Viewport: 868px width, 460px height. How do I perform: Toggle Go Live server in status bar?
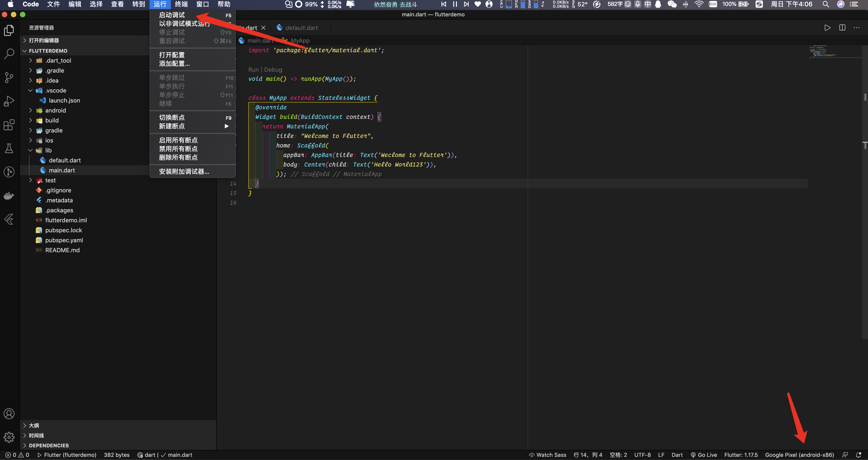pos(703,455)
